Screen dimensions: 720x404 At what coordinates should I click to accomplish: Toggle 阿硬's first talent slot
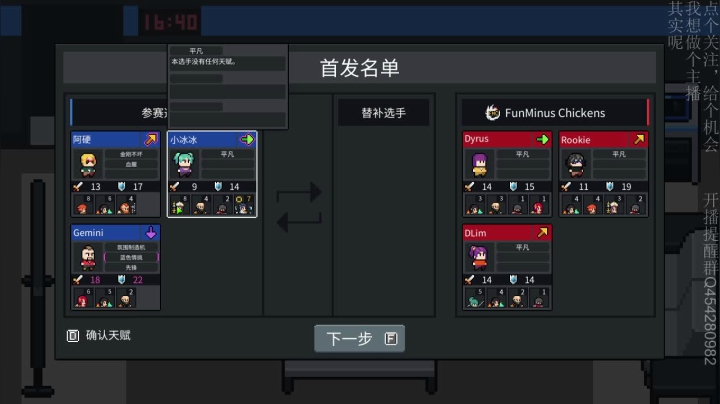[x=131, y=154]
